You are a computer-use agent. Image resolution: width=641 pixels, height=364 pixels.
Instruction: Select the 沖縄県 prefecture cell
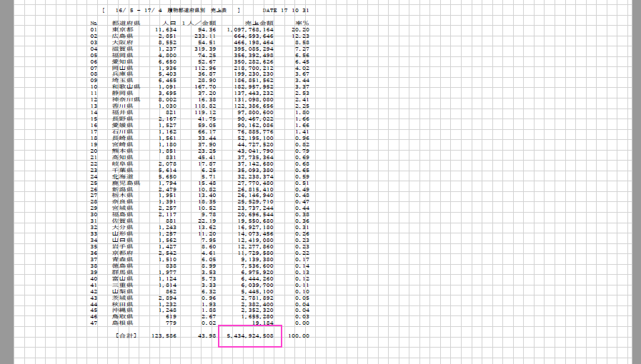122,310
